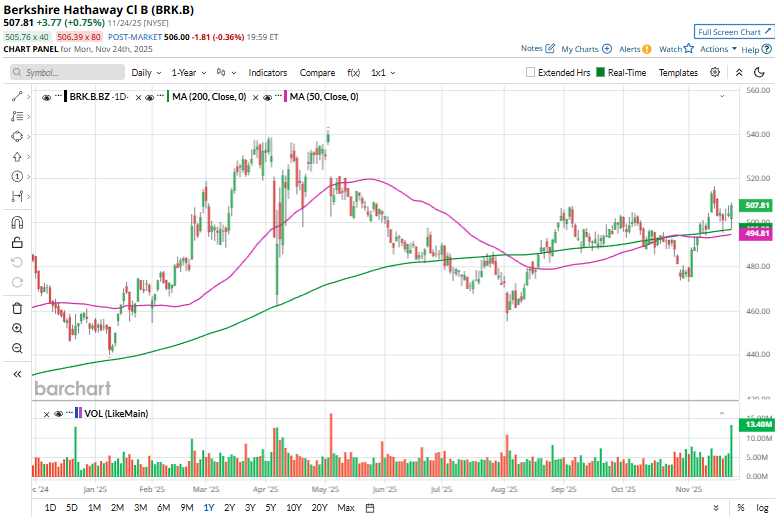The image size is (775, 525).
Task: Open chart settings gear
Action: click(715, 72)
